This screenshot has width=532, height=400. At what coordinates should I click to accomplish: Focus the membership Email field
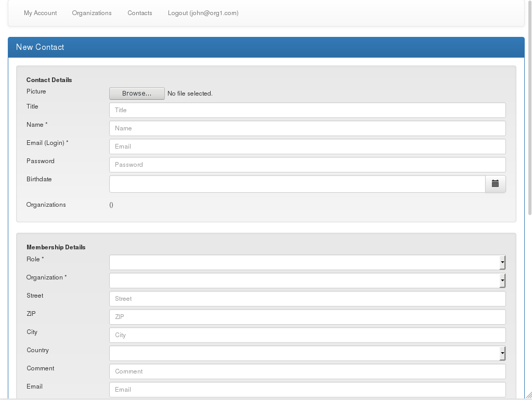tap(307, 390)
